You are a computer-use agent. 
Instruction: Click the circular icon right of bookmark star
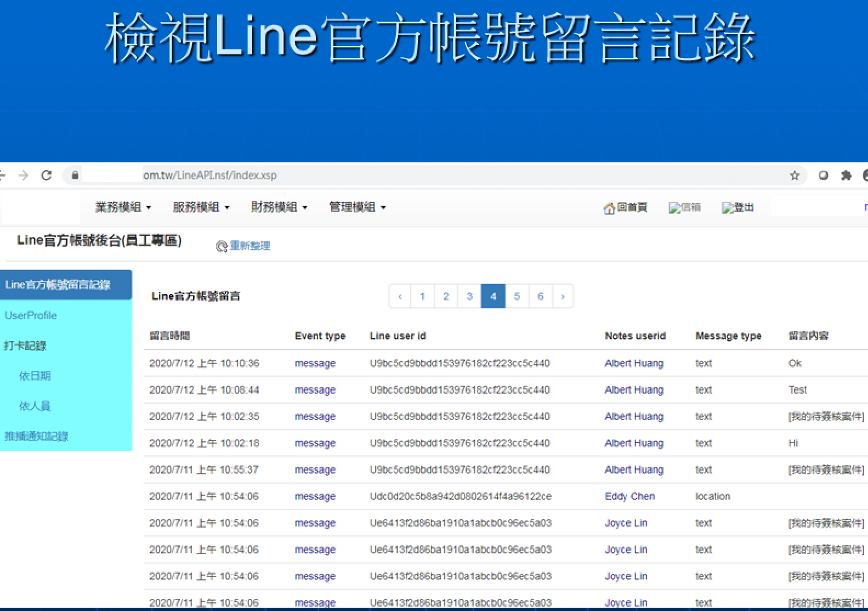pos(823,176)
